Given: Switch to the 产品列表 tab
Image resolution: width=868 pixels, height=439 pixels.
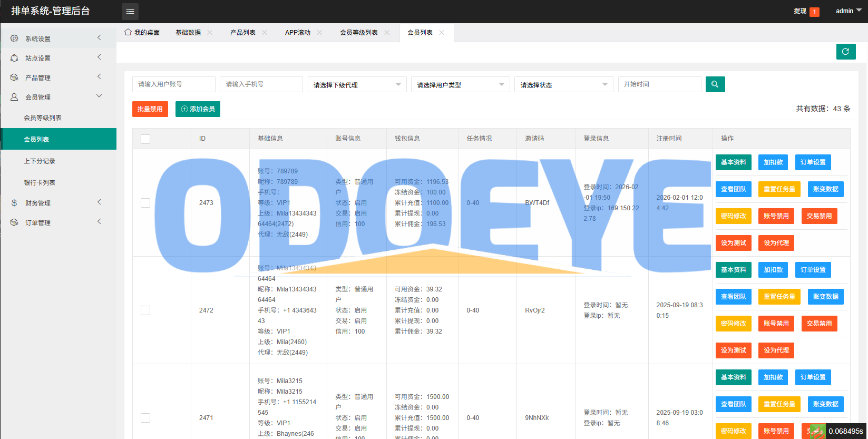Looking at the screenshot, I should coord(242,33).
